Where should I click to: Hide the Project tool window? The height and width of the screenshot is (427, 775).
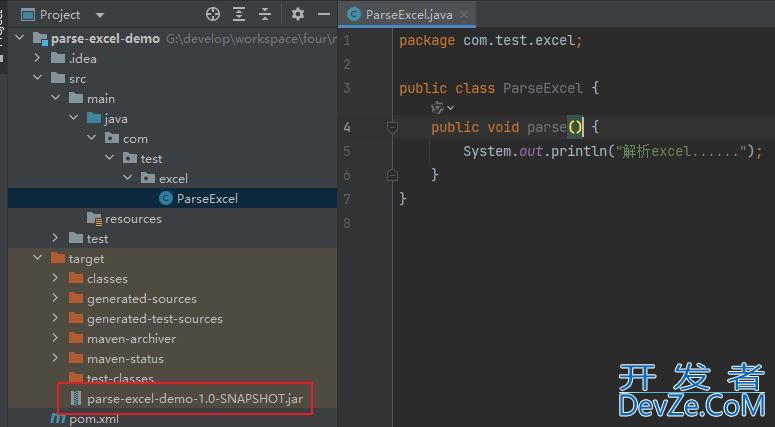(x=324, y=14)
